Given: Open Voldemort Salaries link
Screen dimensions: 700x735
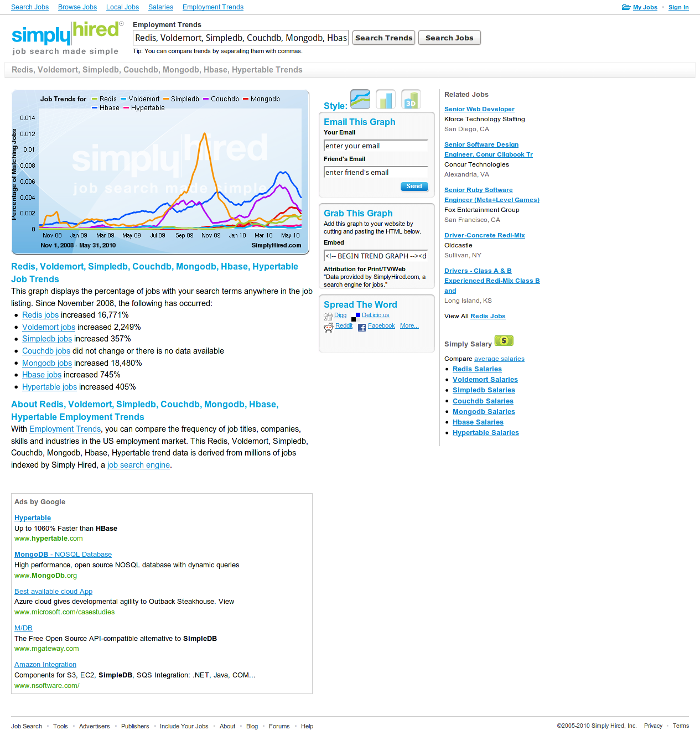Looking at the screenshot, I should point(485,380).
